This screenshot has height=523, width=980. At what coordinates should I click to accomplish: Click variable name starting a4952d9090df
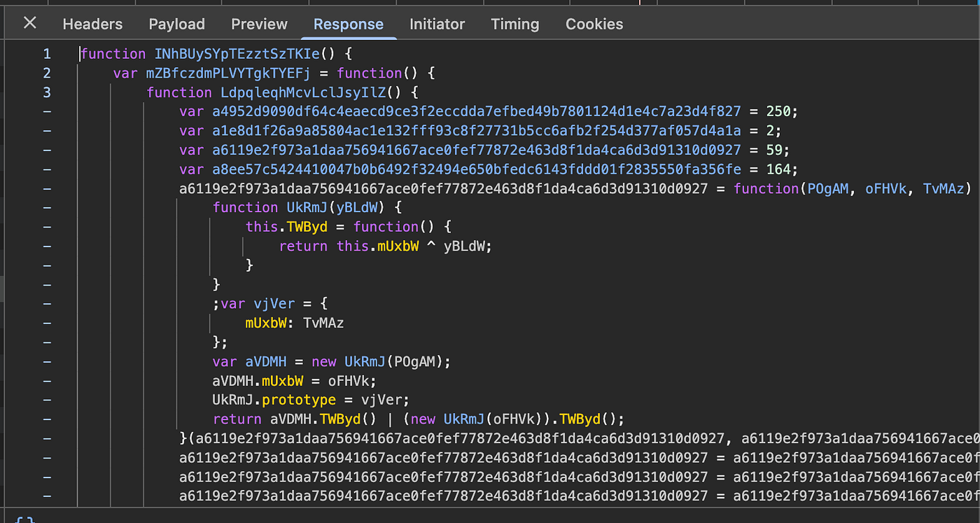pyautogui.click(x=477, y=111)
